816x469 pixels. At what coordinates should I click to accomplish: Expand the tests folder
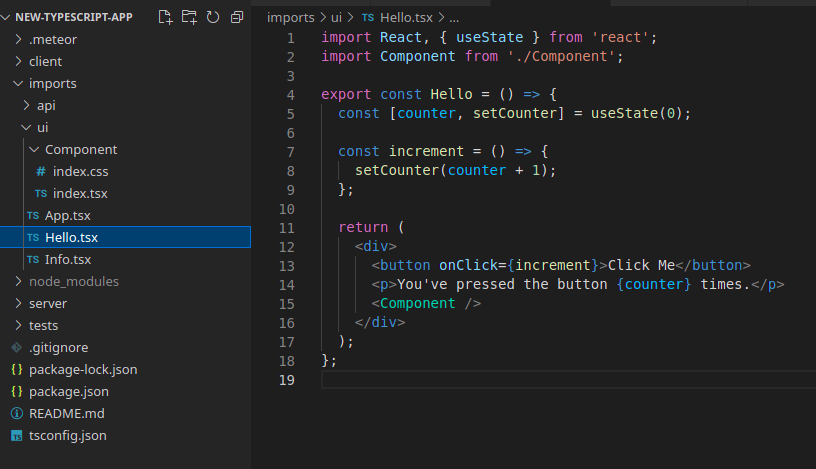pyautogui.click(x=18, y=325)
